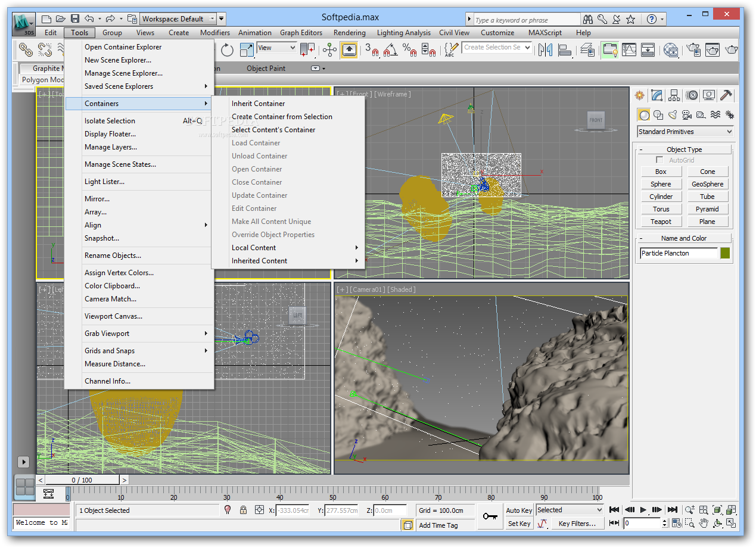Click the object color swatch

coord(725,253)
